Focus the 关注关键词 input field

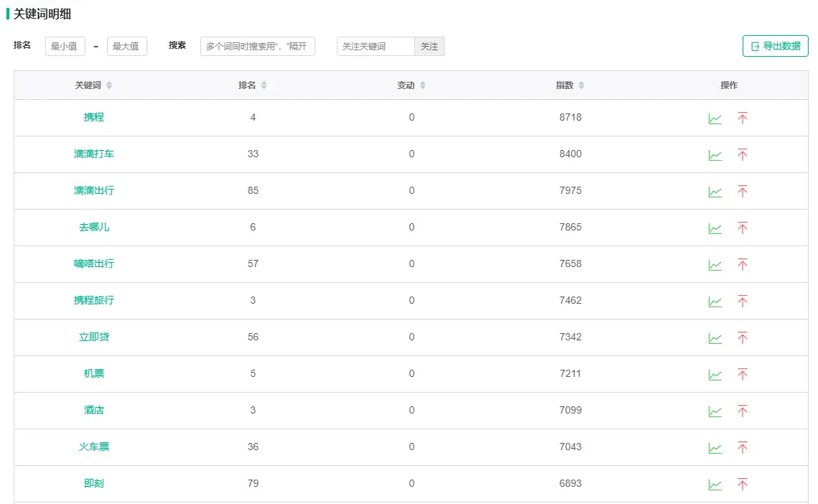(376, 47)
